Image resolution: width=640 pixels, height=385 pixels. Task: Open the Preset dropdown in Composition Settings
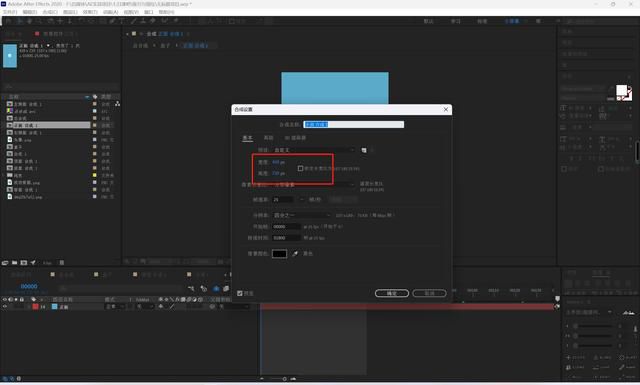point(313,150)
